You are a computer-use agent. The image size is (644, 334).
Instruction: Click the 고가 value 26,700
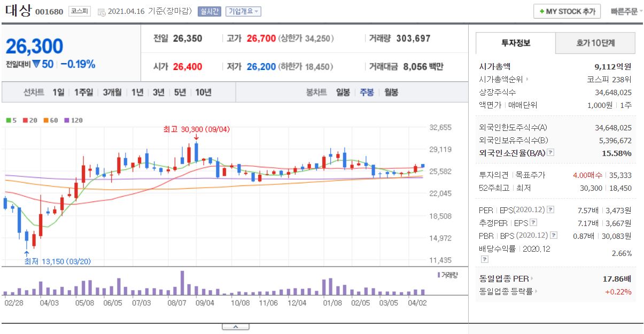tap(261, 38)
